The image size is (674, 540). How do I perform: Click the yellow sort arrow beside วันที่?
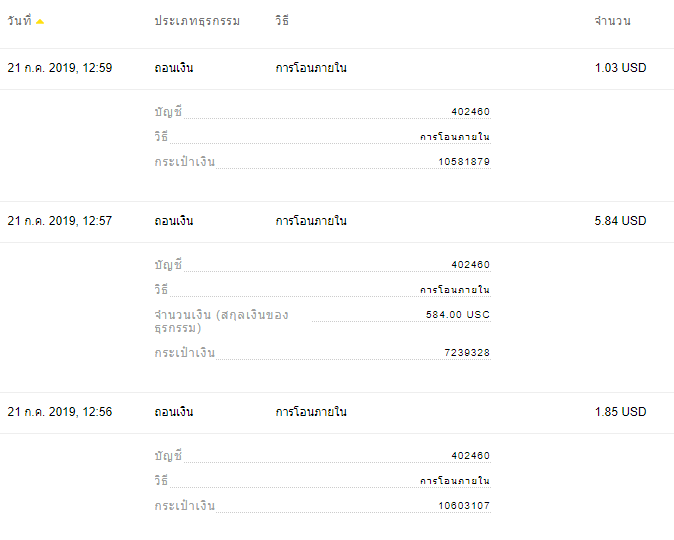pyautogui.click(x=40, y=21)
